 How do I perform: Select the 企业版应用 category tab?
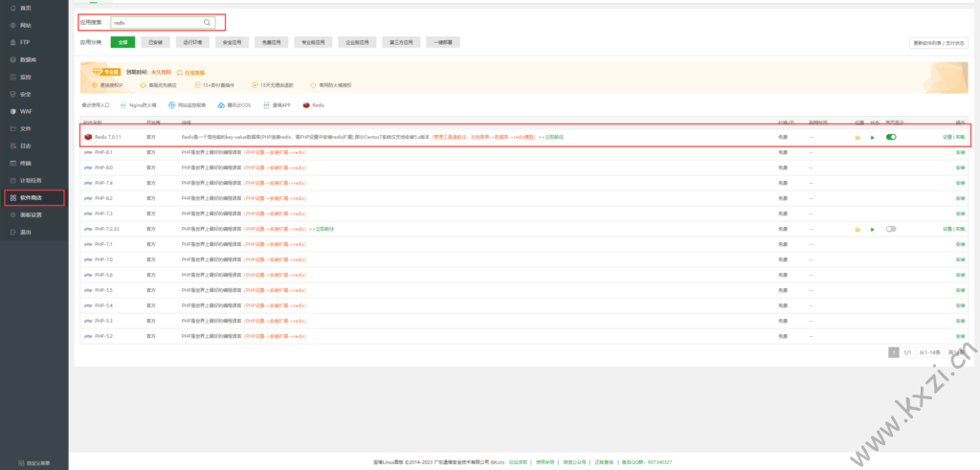click(x=358, y=42)
